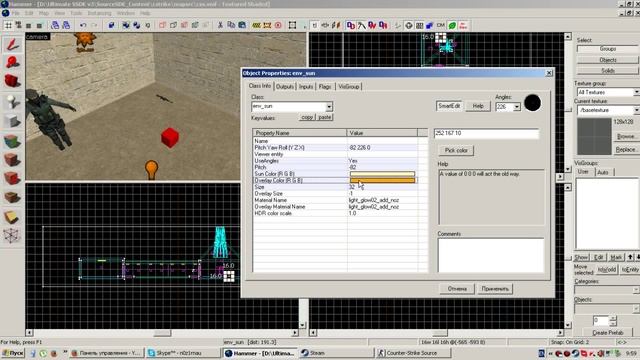
Task: Click the CM toolbar icon
Action: coord(441,25)
